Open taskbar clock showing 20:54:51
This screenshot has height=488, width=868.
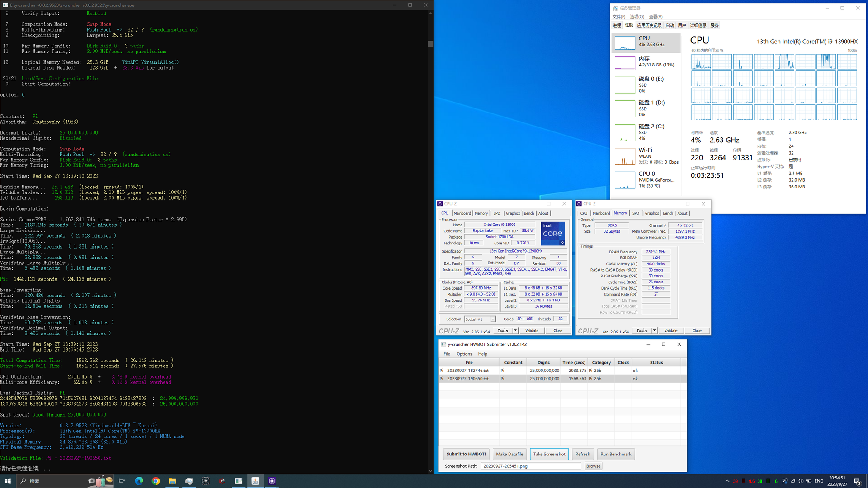(837, 481)
